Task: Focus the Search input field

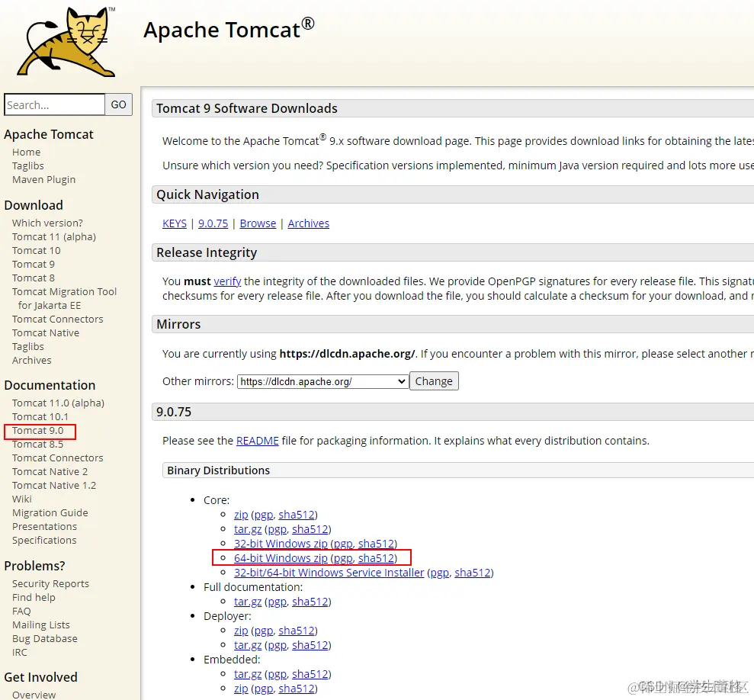Action: click(54, 104)
